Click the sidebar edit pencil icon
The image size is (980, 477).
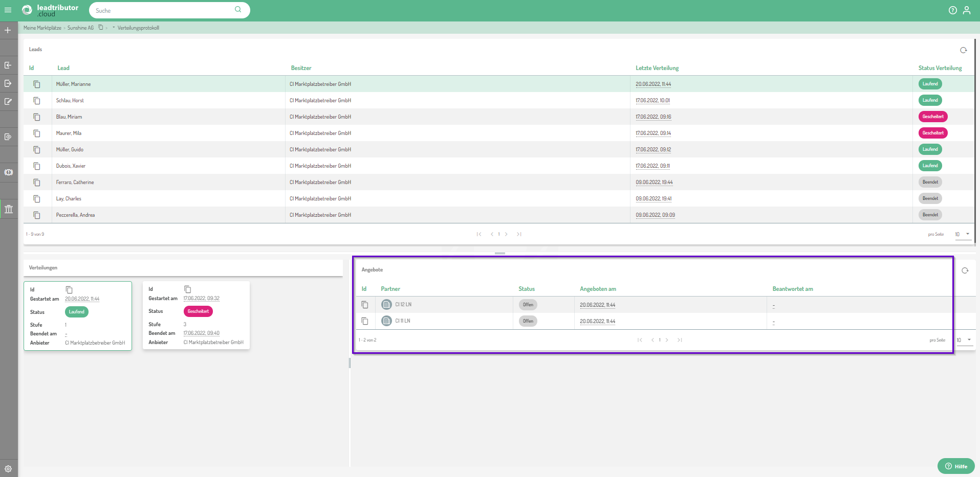tap(8, 102)
